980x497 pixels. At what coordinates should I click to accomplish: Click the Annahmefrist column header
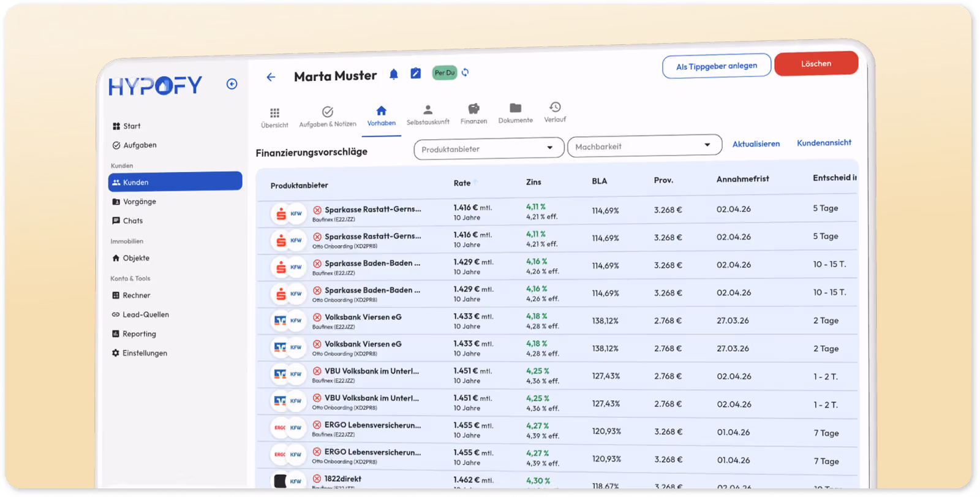tap(743, 179)
